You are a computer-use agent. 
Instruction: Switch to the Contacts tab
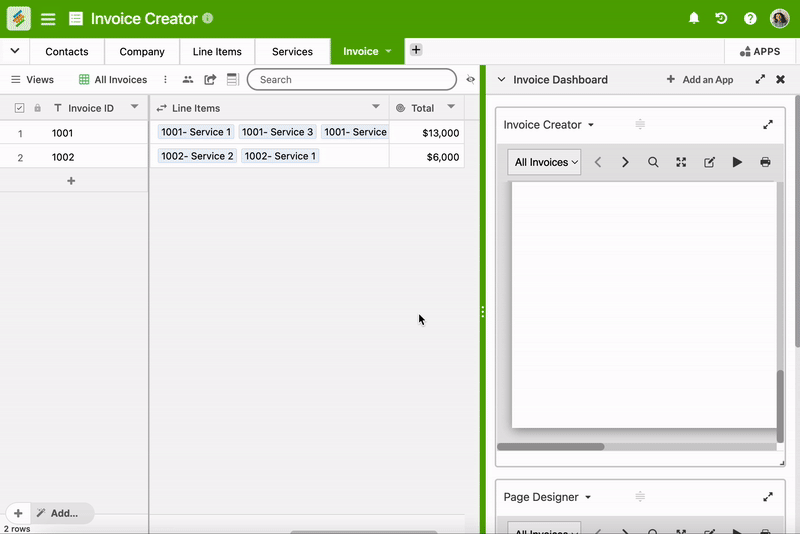tap(67, 52)
